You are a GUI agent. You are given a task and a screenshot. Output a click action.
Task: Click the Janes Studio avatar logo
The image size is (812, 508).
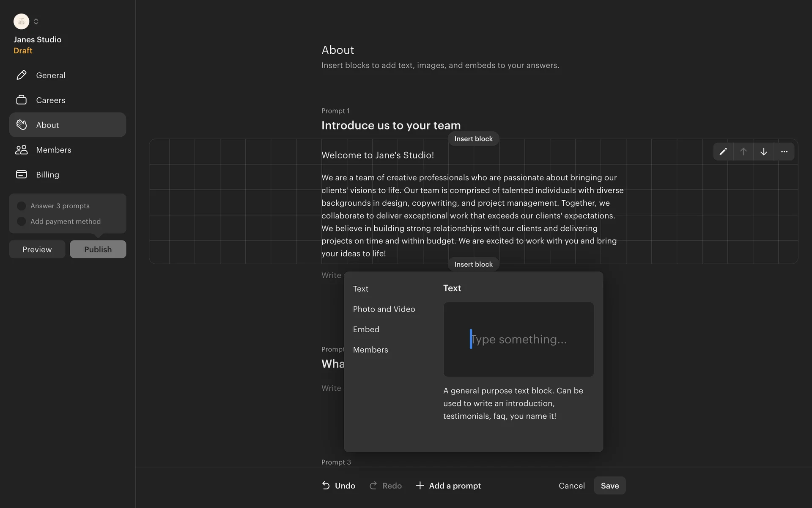(21, 21)
